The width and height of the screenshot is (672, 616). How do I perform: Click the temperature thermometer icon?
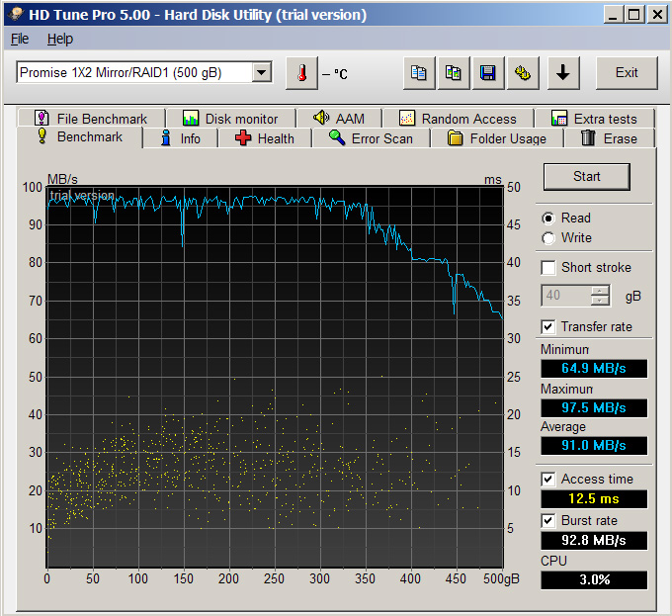coord(302,73)
